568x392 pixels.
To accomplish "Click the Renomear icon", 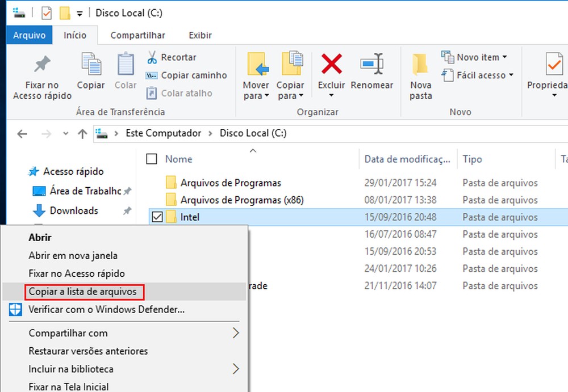I will pos(372,64).
